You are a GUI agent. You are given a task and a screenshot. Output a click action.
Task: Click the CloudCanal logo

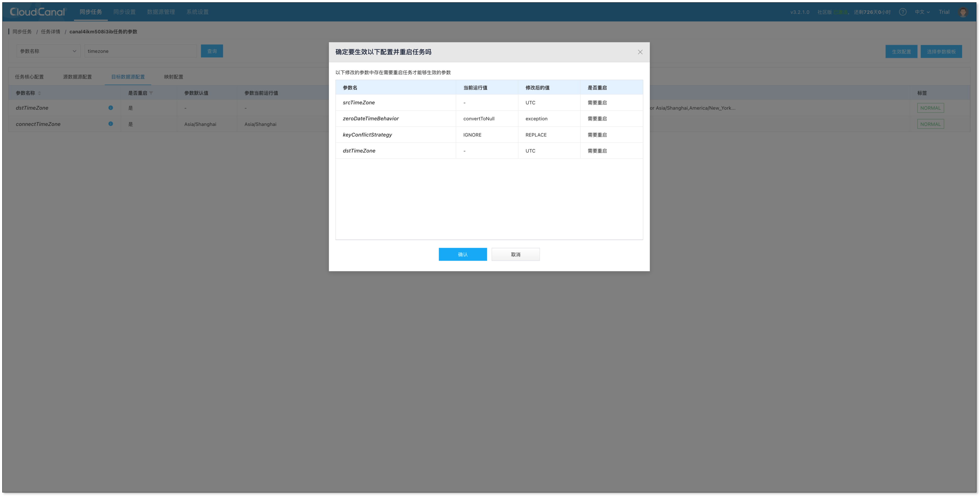[x=37, y=12]
